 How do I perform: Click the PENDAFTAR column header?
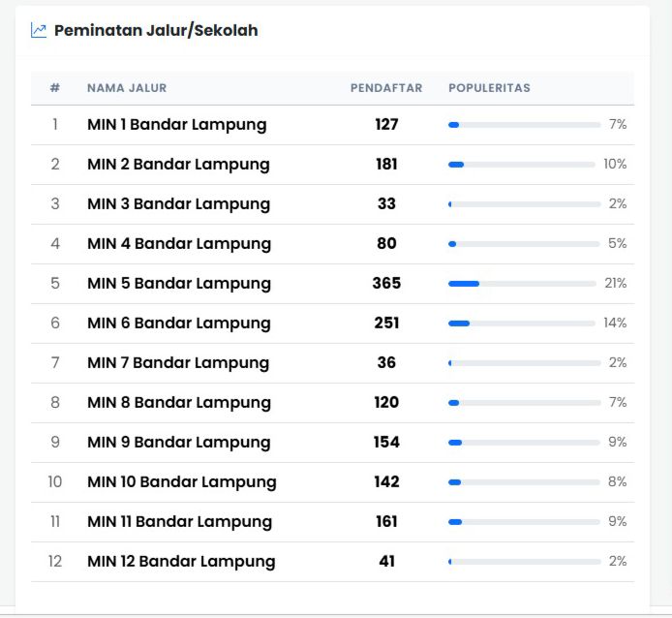coord(386,88)
